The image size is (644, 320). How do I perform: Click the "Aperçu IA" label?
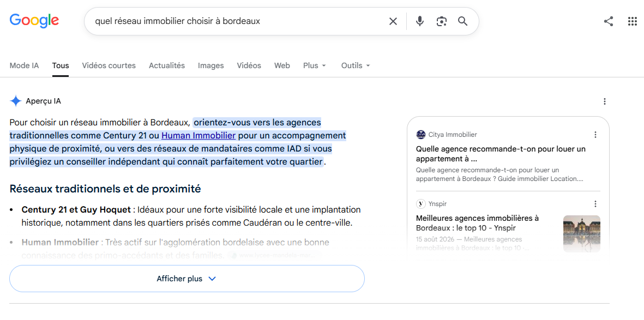coord(43,101)
